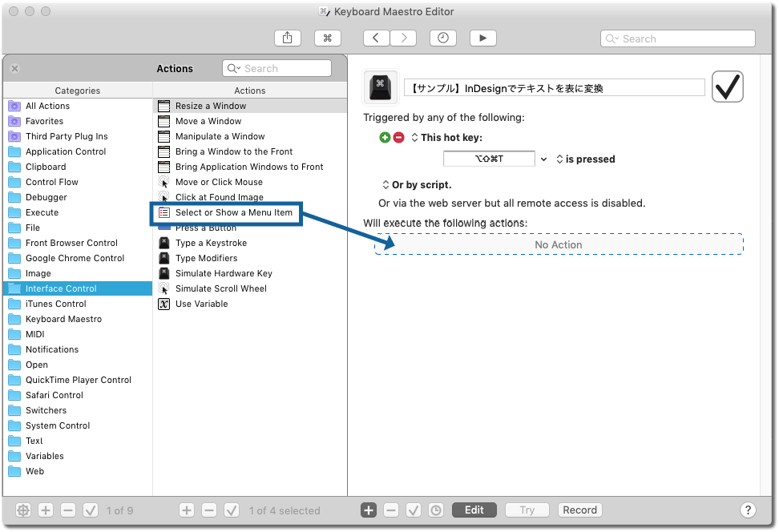Screen dimensions: 779x532
Task: Select the Interface Control category
Action: (61, 288)
